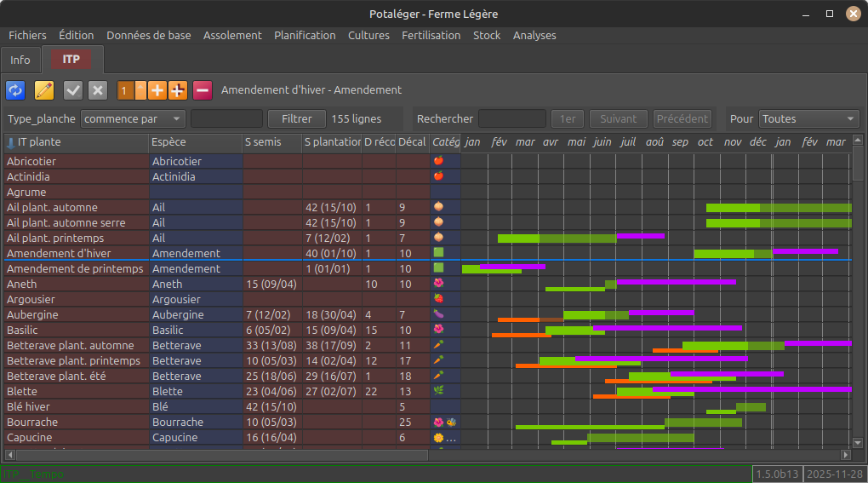Click the horizontal scrollbar under the timeline
This screenshot has width=868, height=483.
tap(655, 455)
